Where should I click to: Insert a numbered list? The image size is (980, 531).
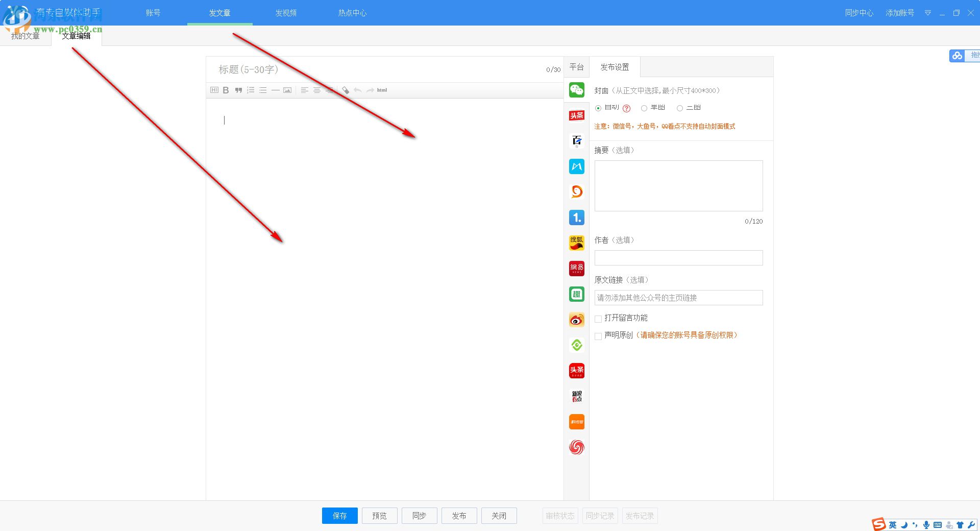[x=251, y=90]
